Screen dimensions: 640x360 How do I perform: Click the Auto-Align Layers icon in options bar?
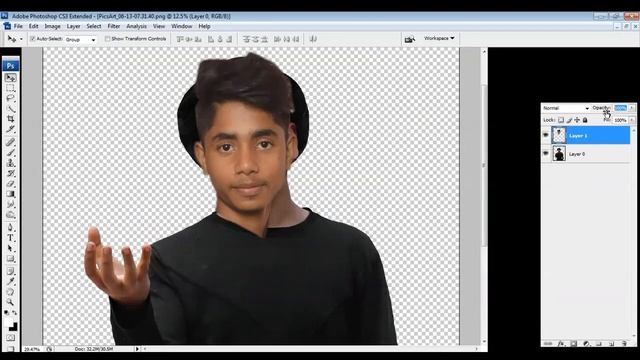pos(313,39)
